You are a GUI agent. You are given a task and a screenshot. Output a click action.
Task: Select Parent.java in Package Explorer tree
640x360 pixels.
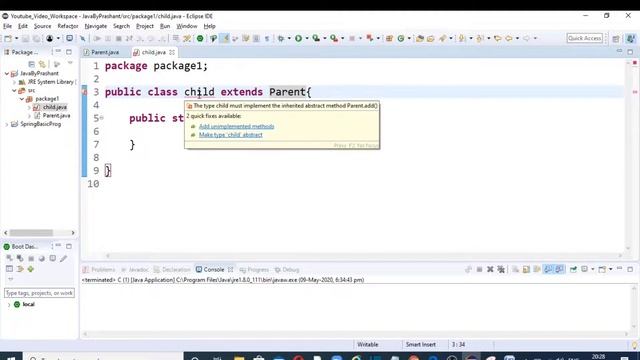click(x=56, y=116)
